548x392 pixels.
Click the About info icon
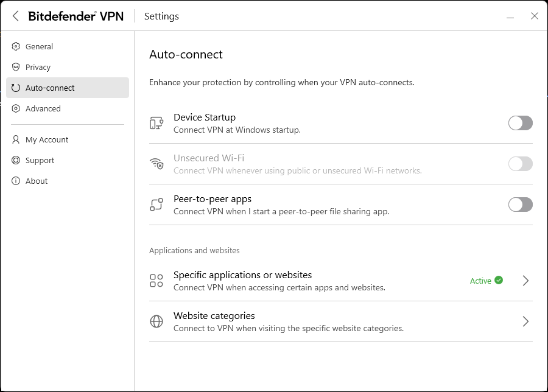(16, 181)
